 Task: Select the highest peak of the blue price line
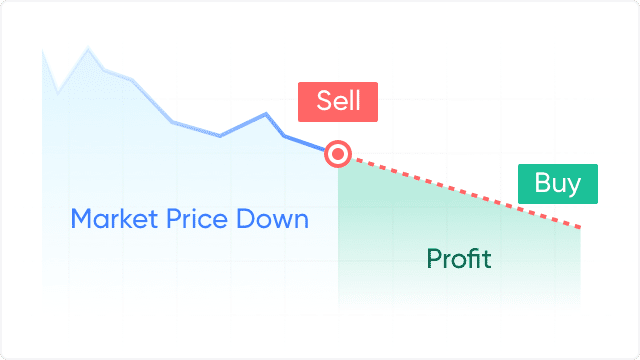click(88, 49)
